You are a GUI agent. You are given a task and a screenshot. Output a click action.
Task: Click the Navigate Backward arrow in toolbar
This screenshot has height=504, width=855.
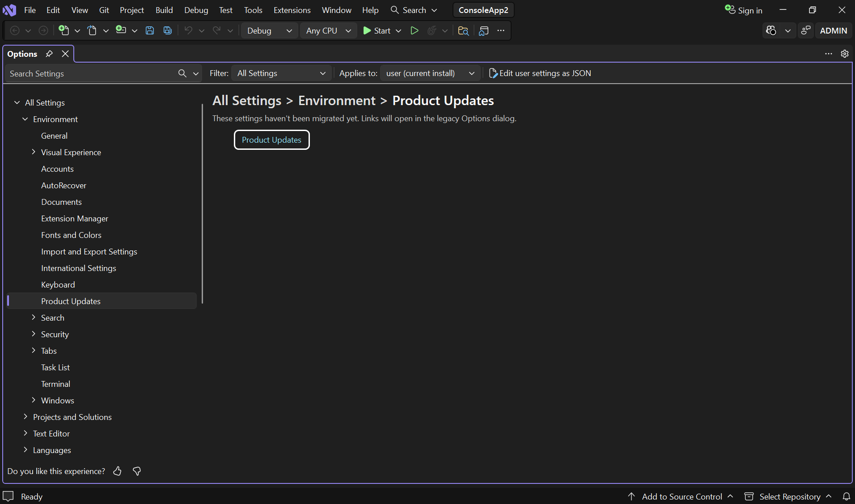point(15,30)
